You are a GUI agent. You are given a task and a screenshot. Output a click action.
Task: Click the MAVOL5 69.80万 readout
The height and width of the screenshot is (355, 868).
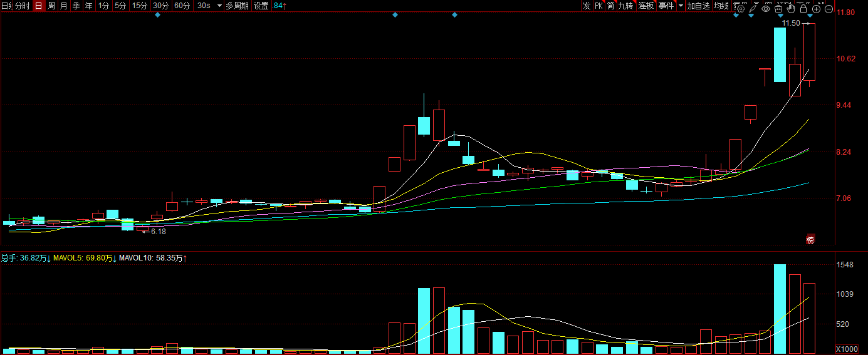(x=85, y=258)
